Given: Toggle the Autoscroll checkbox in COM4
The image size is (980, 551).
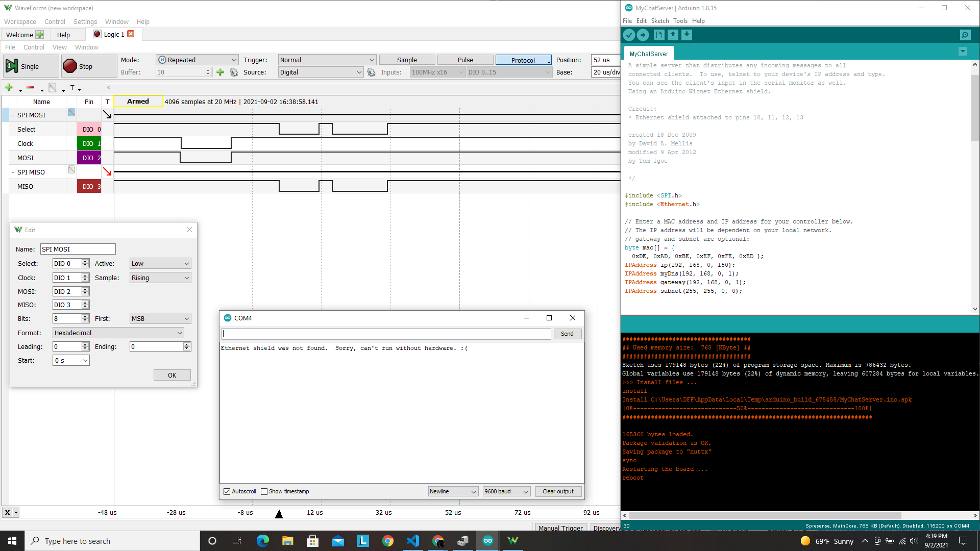Looking at the screenshot, I should point(227,491).
